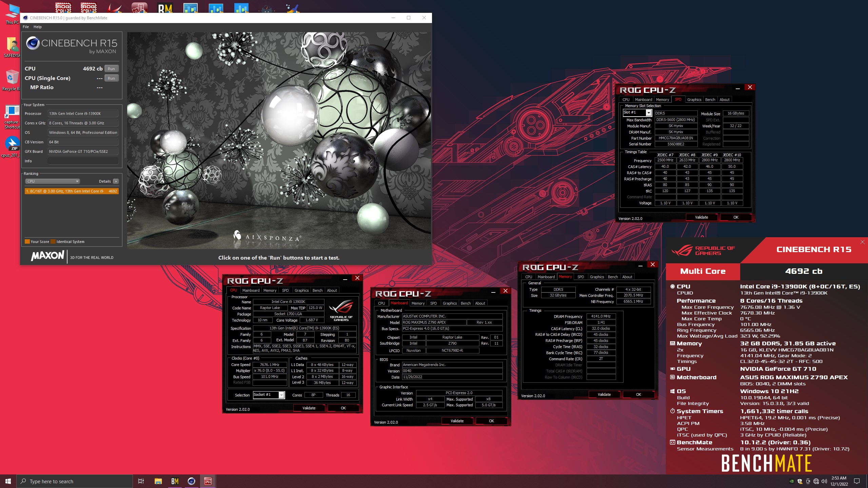Open the BM BenchMate desktop shortcut

pos(165,7)
